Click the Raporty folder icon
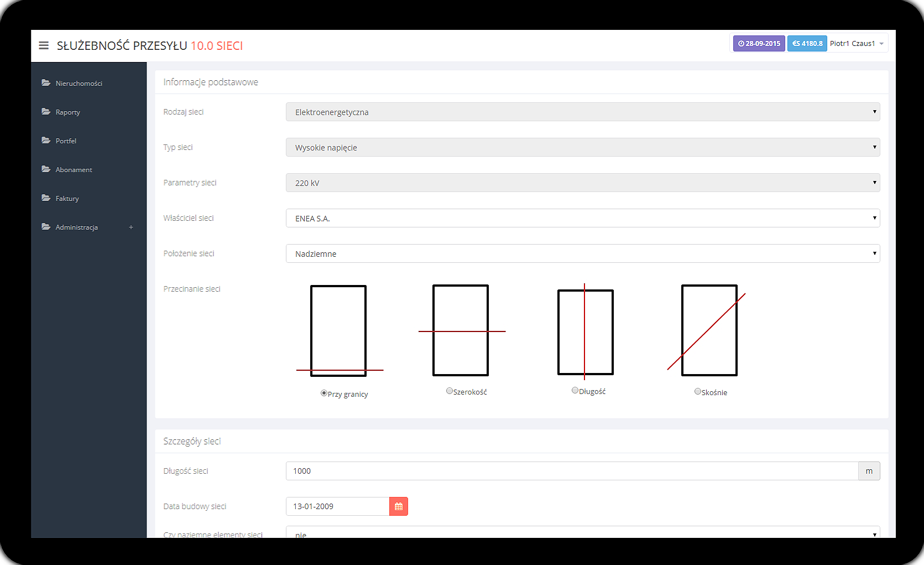Screen dimensions: 924x565 click(46, 112)
